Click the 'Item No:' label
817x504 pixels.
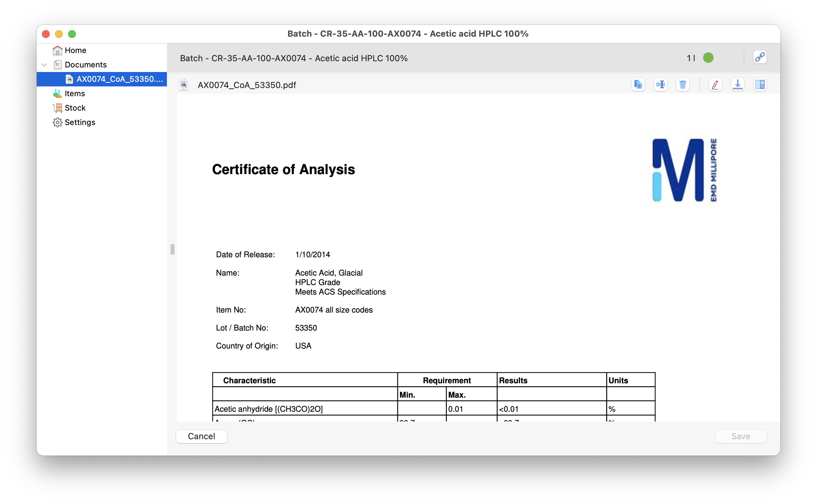click(231, 310)
